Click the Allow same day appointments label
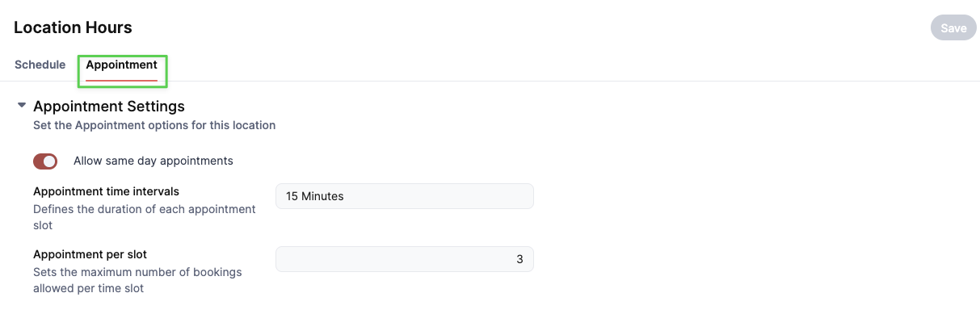The height and width of the screenshot is (335, 980). tap(154, 161)
